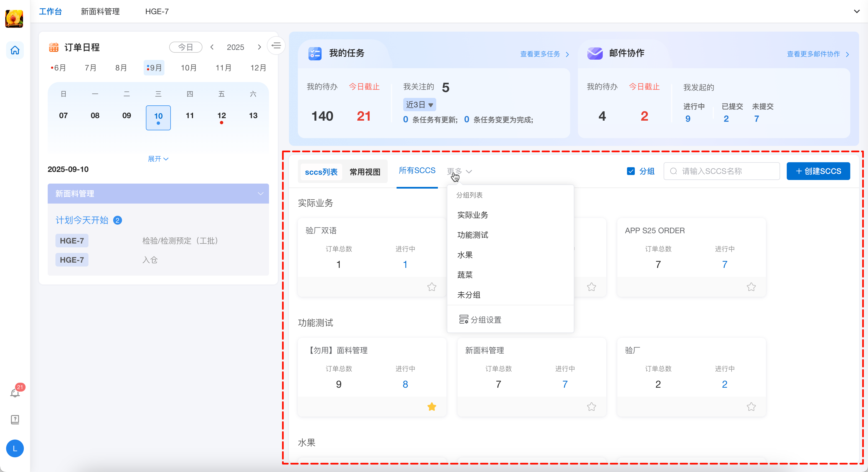Select September 12 in calendar
The image size is (868, 472).
[x=221, y=116]
